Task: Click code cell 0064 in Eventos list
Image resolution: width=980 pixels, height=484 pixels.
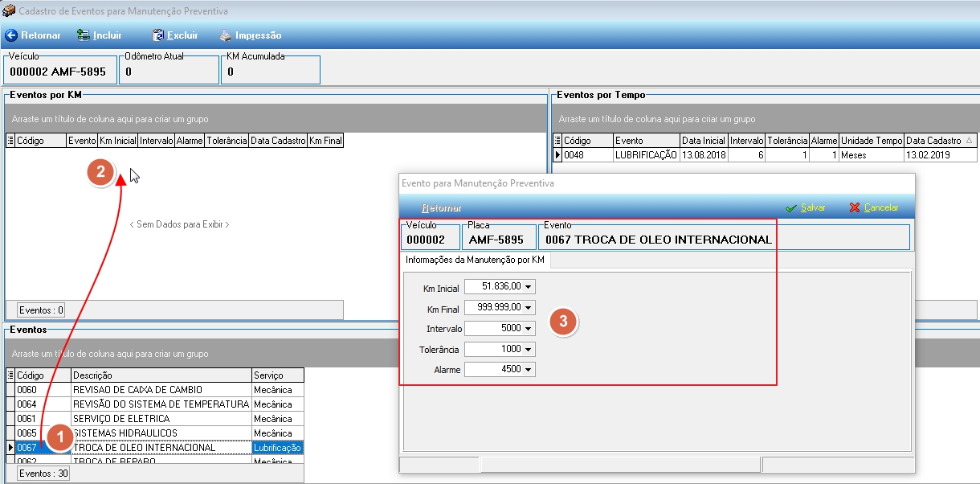Action: point(43,404)
